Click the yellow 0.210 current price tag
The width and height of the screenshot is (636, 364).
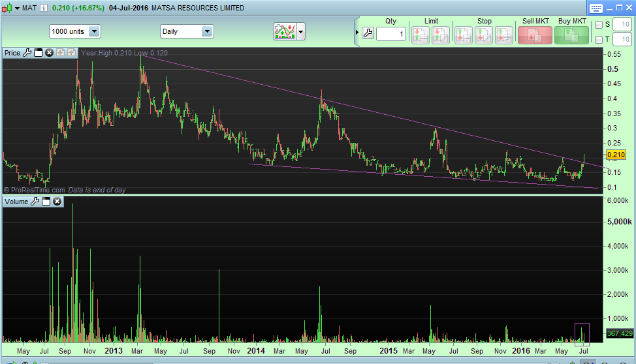coord(616,155)
